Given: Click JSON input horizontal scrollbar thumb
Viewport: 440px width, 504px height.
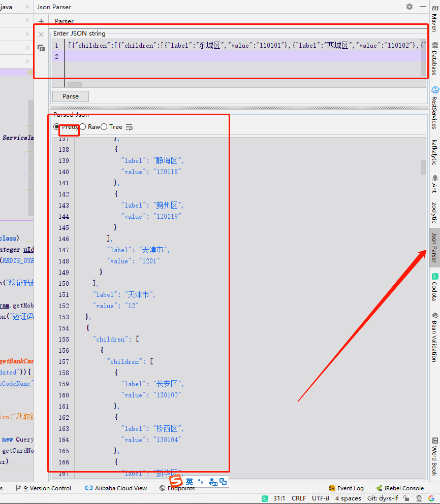Looking at the screenshot, I should pyautogui.click(x=75, y=85).
